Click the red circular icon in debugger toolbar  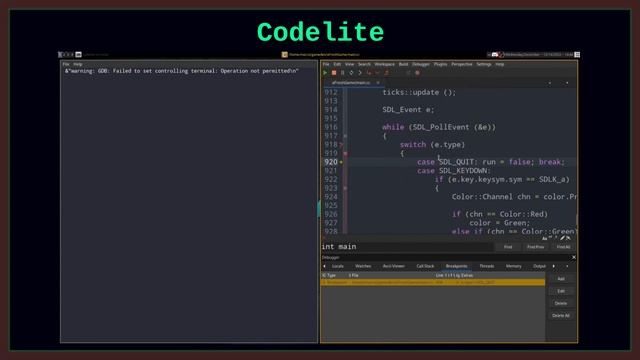point(417,73)
